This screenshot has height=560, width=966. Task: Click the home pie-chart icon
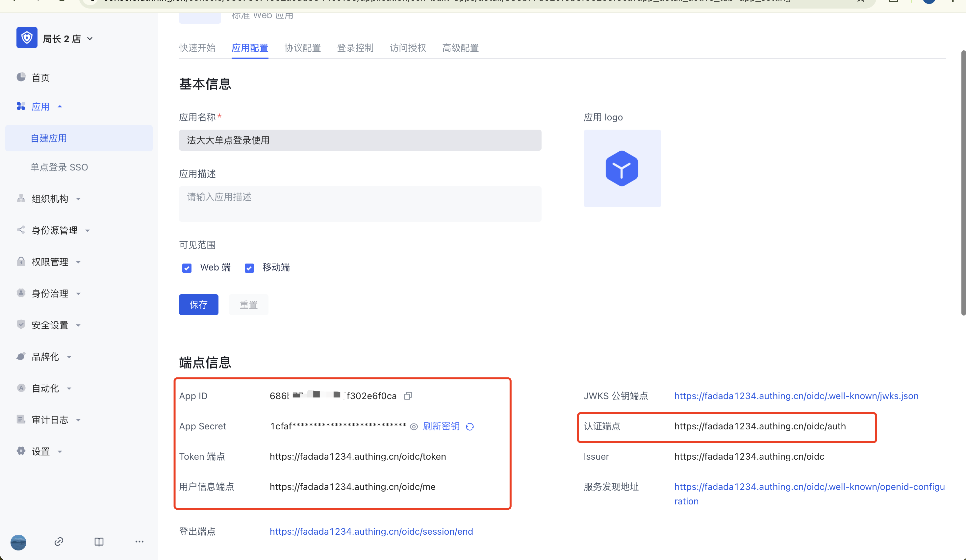[21, 77]
